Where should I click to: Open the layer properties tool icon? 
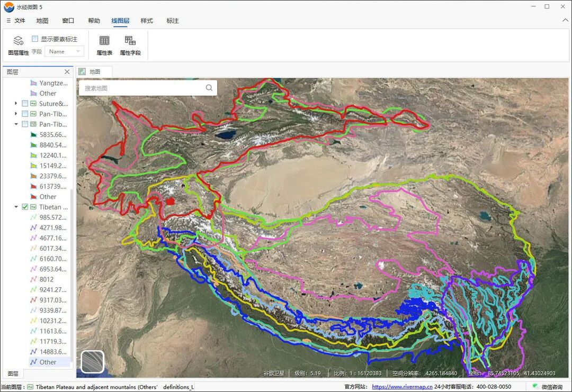point(18,40)
